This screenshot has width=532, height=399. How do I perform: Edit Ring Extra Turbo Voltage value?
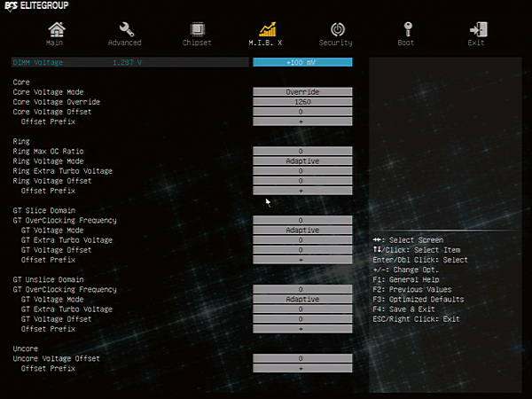302,170
